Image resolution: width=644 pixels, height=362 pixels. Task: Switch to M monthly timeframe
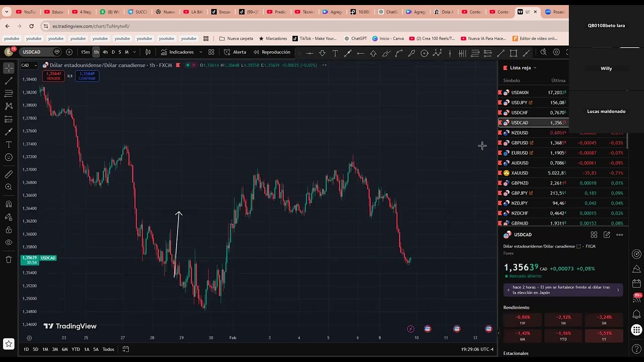(126, 52)
